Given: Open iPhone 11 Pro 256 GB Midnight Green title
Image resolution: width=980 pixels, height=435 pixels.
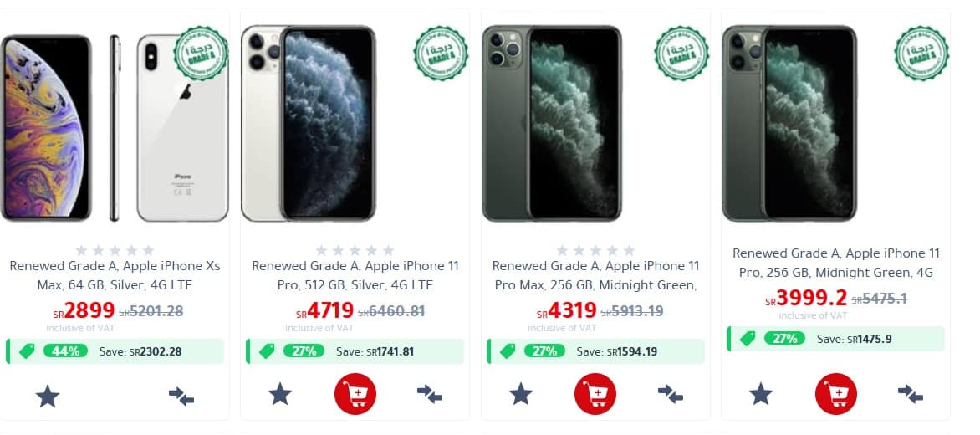Looking at the screenshot, I should pyautogui.click(x=835, y=264).
